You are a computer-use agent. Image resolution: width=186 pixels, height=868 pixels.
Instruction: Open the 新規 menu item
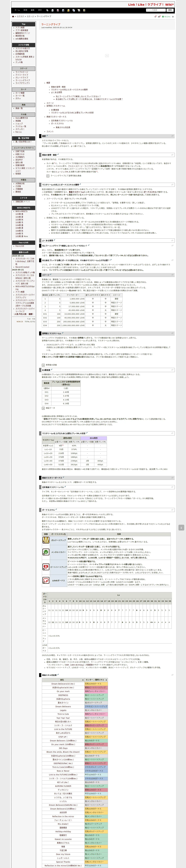point(25,10)
